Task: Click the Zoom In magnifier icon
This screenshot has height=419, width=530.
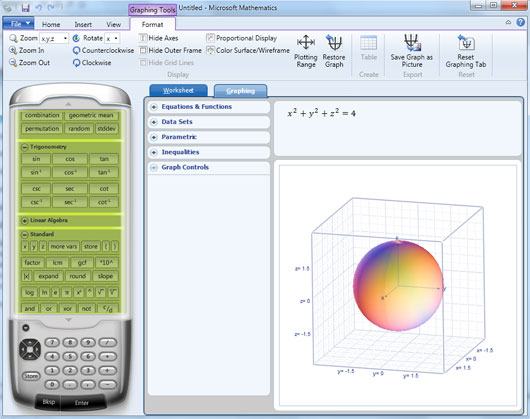Action: pyautogui.click(x=13, y=50)
